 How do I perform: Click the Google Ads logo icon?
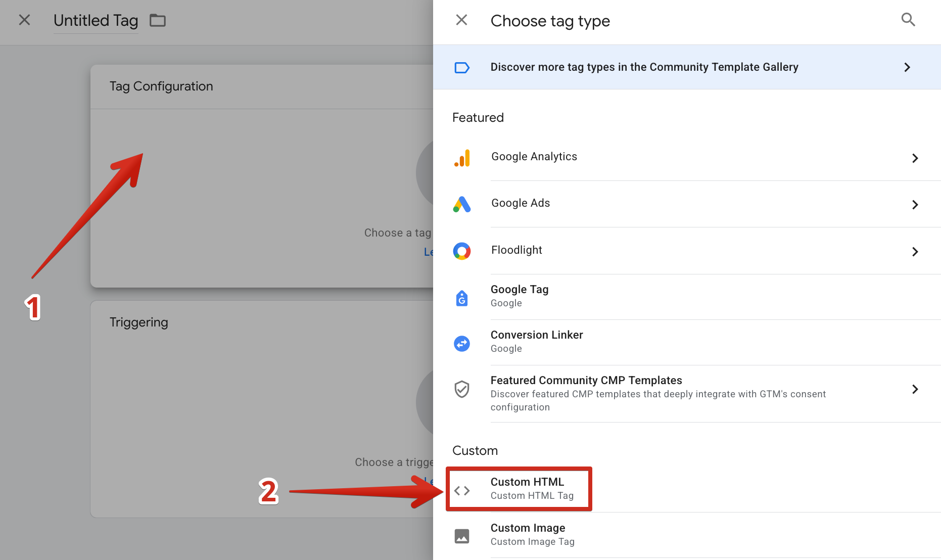tap(462, 204)
